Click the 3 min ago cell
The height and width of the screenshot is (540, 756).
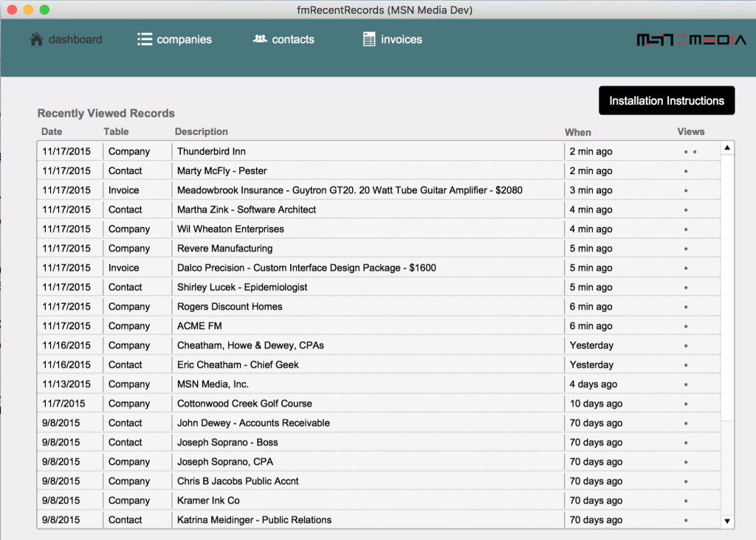[x=591, y=190]
